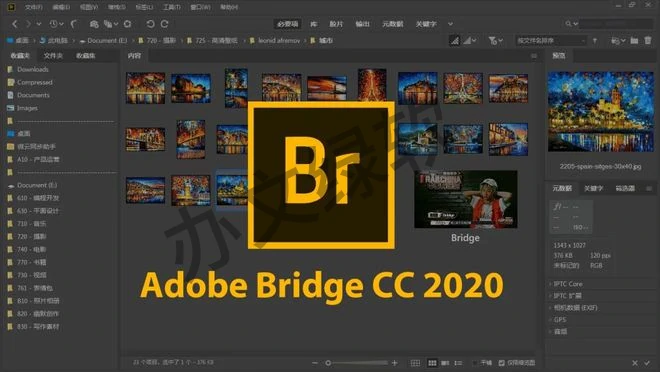Rotate the image 90° counterclockwise
Image resolution: width=660 pixels, height=372 pixels.
click(x=150, y=24)
